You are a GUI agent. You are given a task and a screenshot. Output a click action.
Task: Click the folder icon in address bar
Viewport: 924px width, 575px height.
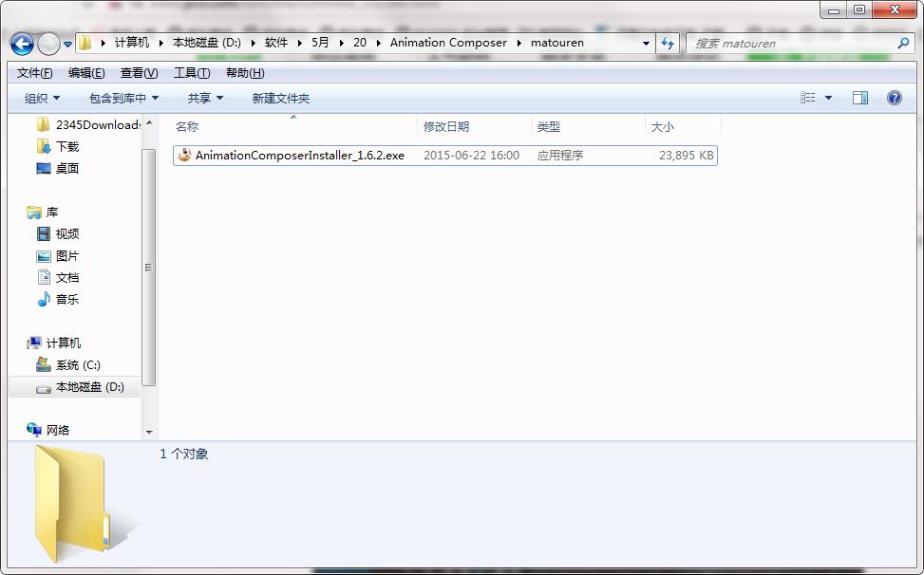pyautogui.click(x=85, y=43)
